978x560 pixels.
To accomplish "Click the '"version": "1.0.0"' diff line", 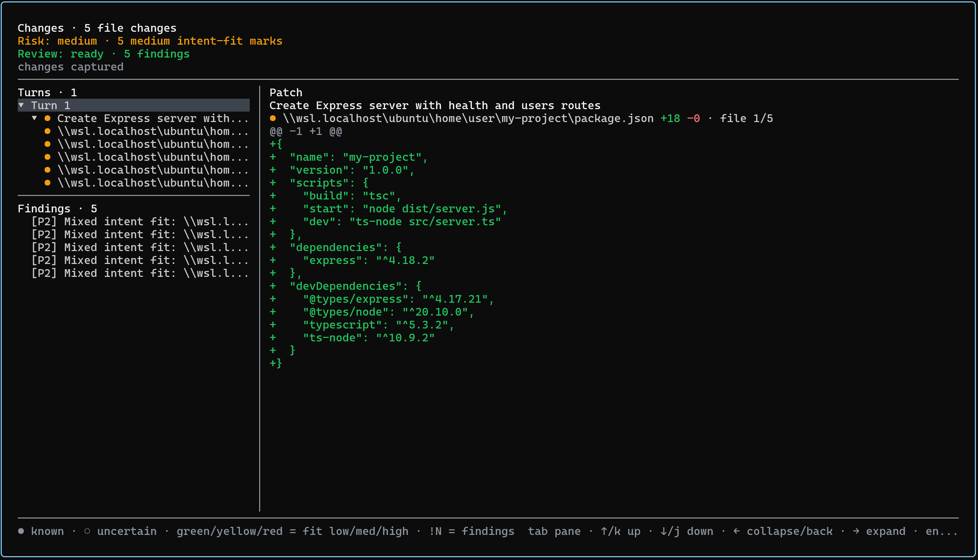I will [342, 170].
